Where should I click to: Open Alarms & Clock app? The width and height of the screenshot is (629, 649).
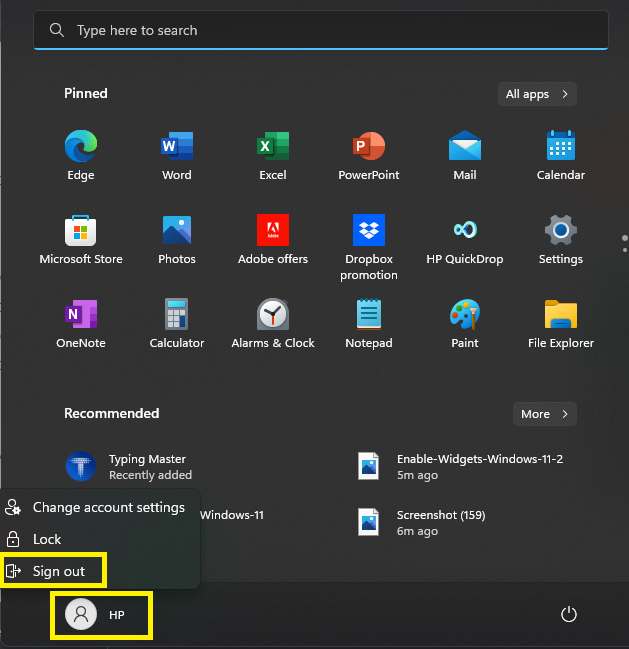tap(272, 316)
